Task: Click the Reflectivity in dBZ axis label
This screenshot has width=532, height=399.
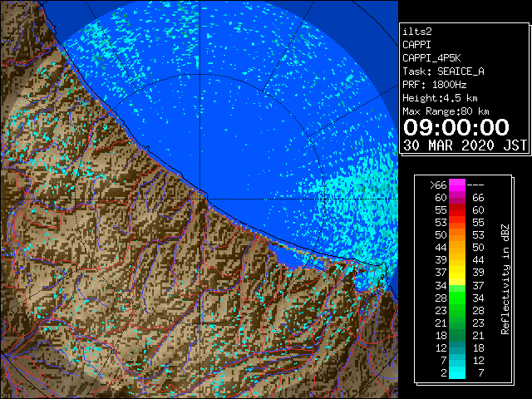Action: pyautogui.click(x=505, y=279)
